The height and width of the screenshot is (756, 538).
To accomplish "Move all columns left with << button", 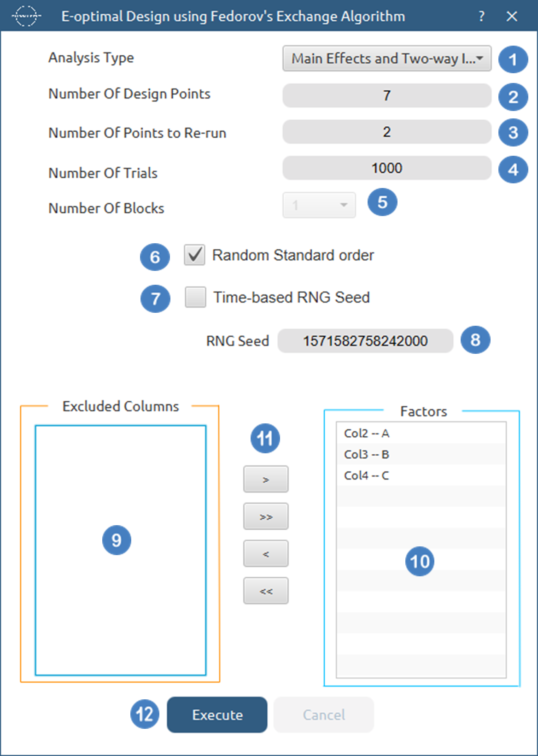I will 266,591.
